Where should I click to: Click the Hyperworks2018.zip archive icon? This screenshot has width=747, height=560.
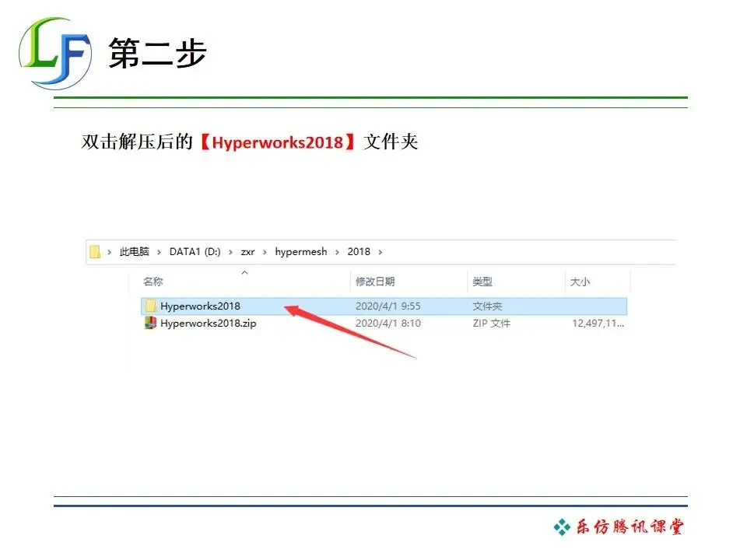click(150, 324)
